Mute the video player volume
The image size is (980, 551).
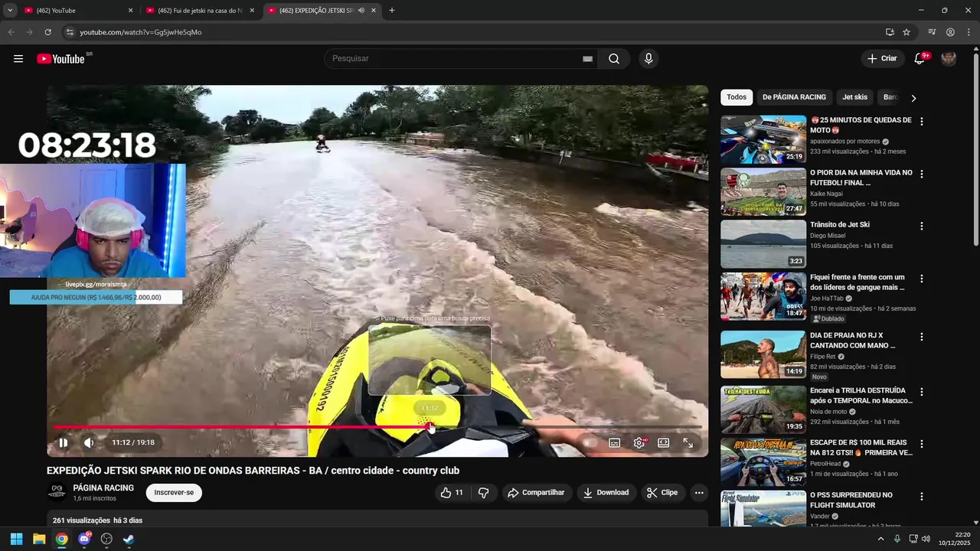[89, 442]
